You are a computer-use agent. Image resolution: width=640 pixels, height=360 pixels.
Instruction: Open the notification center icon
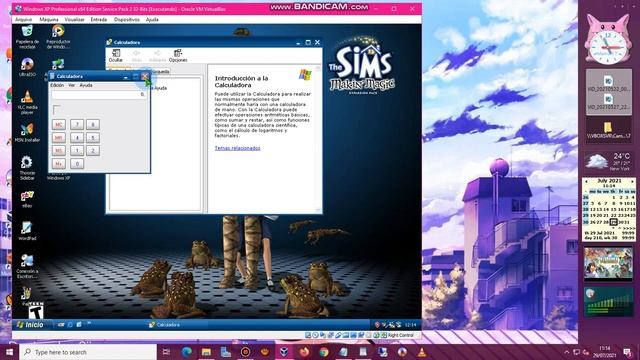point(627,352)
